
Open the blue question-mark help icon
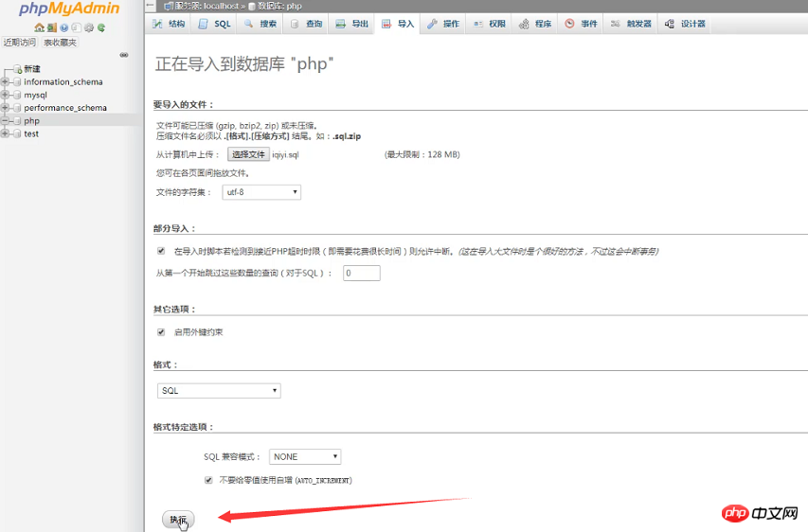coord(63,27)
